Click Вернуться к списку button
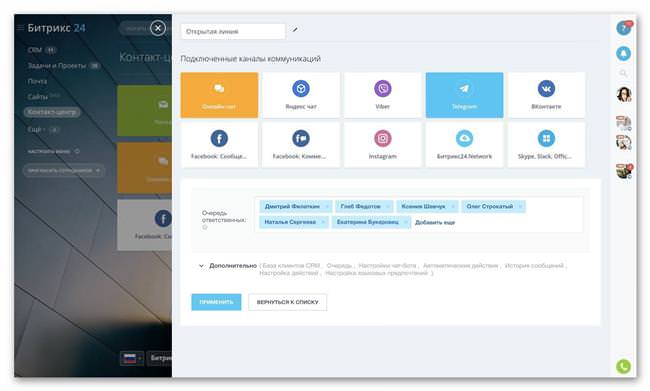 coord(287,302)
